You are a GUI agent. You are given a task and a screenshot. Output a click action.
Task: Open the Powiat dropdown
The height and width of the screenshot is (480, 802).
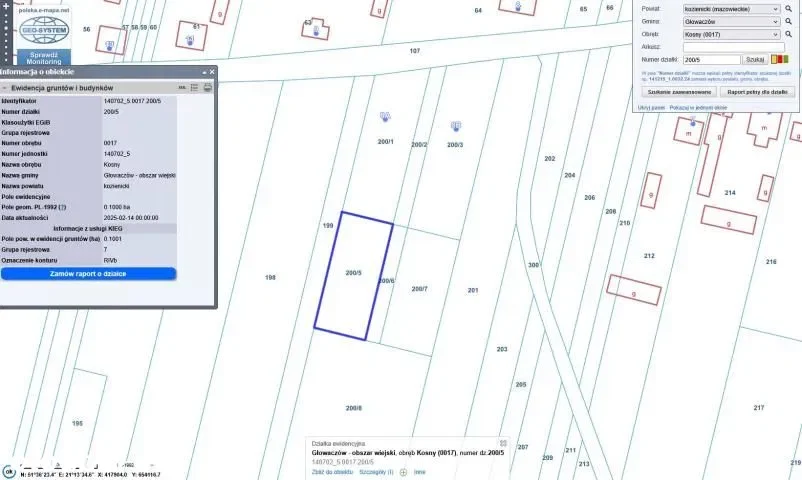[731, 8]
